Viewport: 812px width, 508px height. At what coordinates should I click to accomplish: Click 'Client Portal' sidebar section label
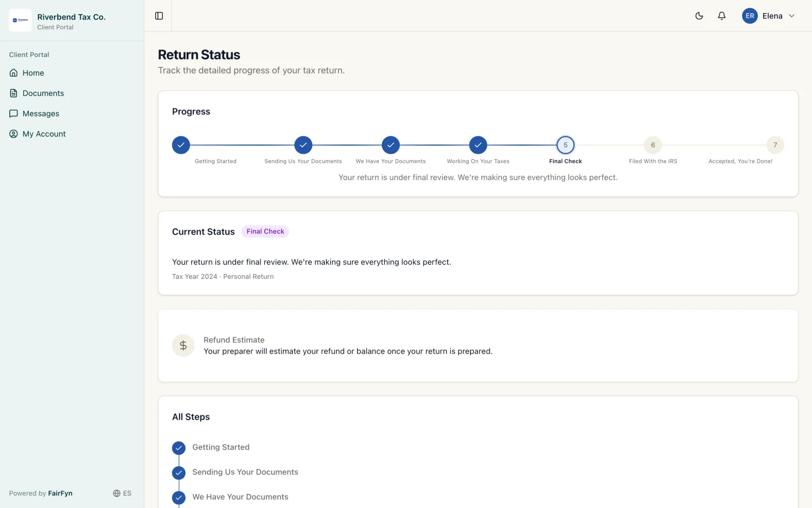coord(29,55)
